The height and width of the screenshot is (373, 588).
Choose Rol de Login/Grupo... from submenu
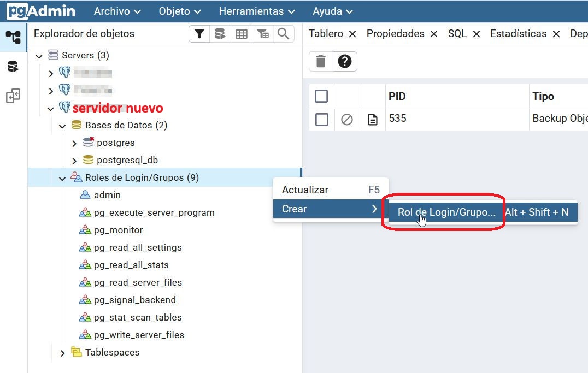click(x=446, y=212)
